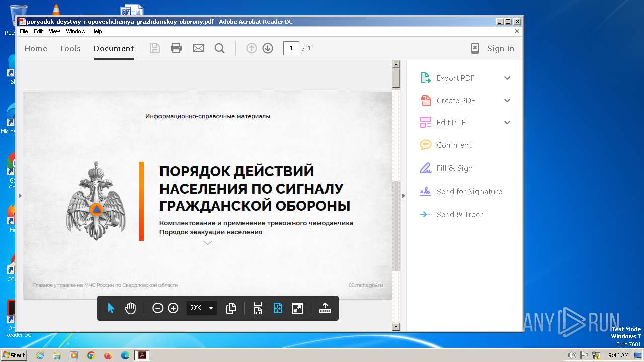Activate the Selection arrow tool
This screenshot has height=362, width=644.
[111, 308]
